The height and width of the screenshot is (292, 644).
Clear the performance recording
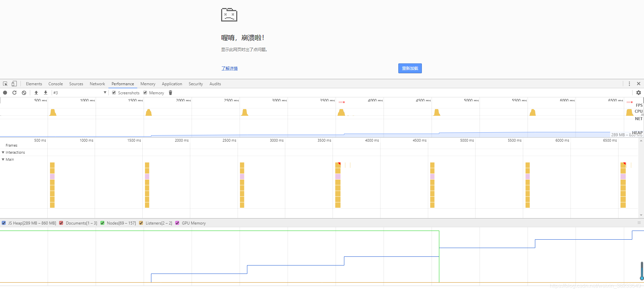(24, 93)
